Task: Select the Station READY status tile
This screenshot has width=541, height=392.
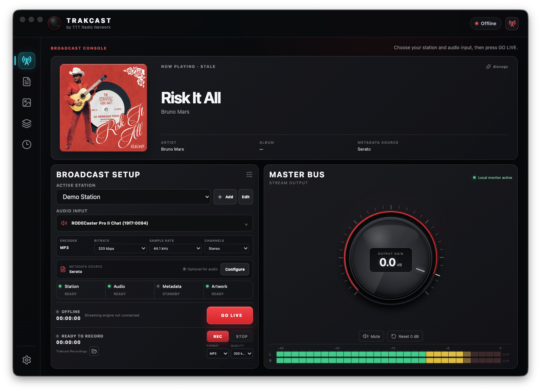Action: (x=81, y=290)
